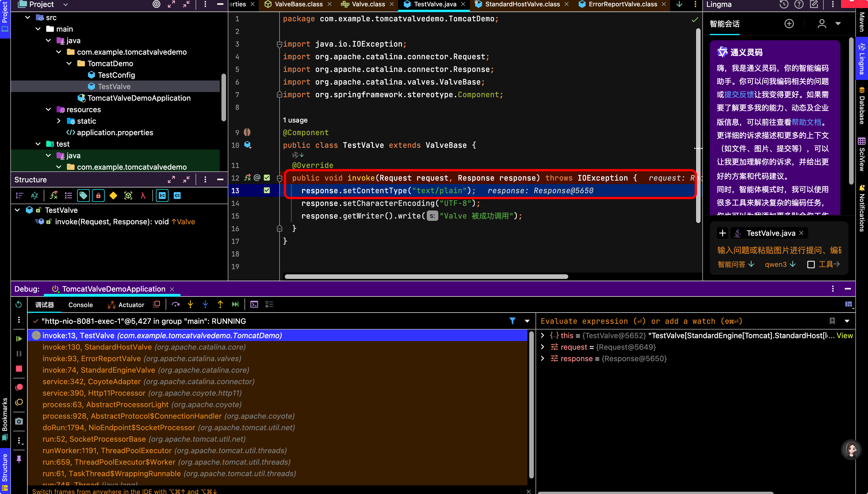The image size is (868, 494).
Task: Click the Step Over debugger icon
Action: coord(175,304)
